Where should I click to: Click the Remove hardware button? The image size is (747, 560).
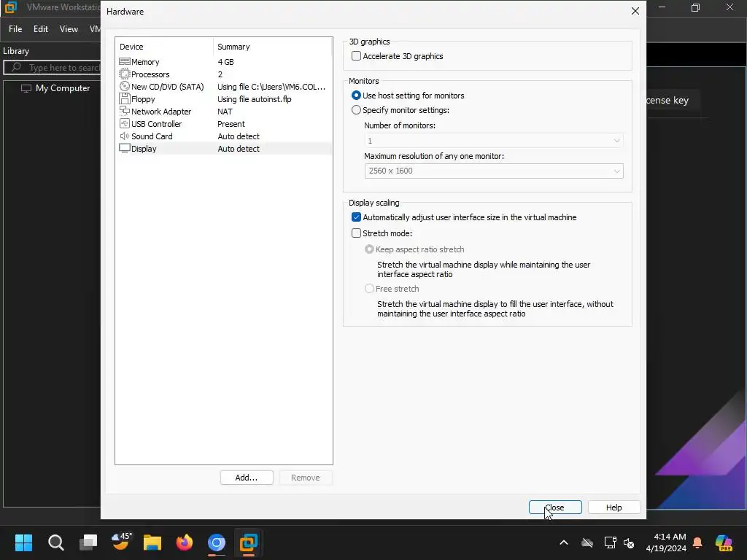coord(306,478)
